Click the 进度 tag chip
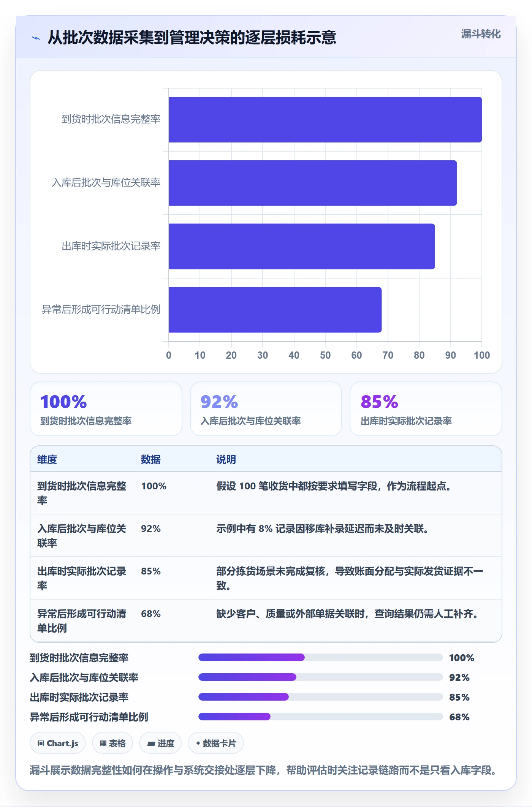Image resolution: width=532 pixels, height=807 pixels. pos(160,743)
